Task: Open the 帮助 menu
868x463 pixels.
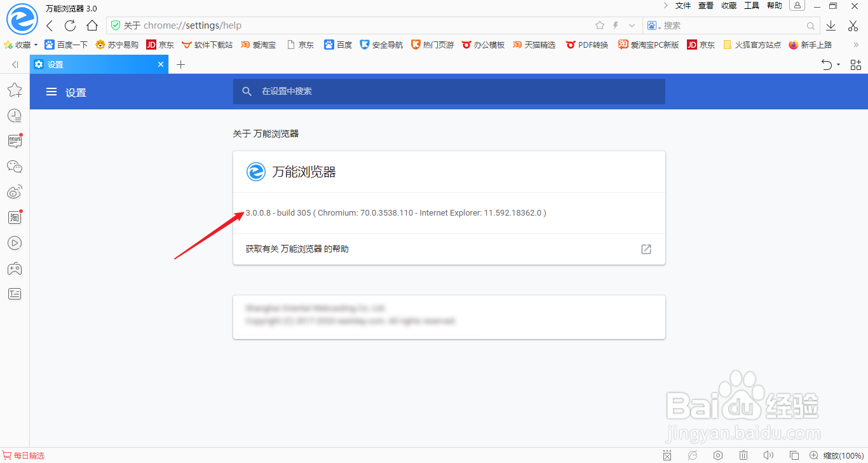Action: pos(775,6)
